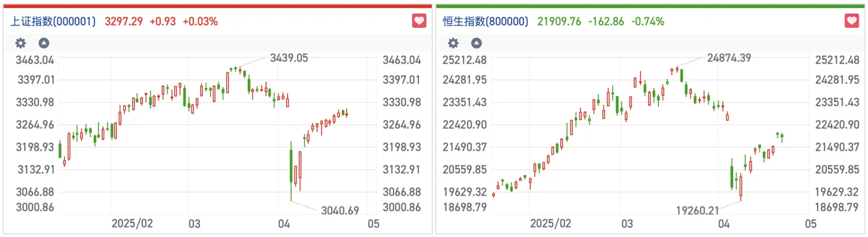This screenshot has width=868, height=237.
Task: Click the 2025/02 date label on 恒生指数 chart
Action: 550,224
